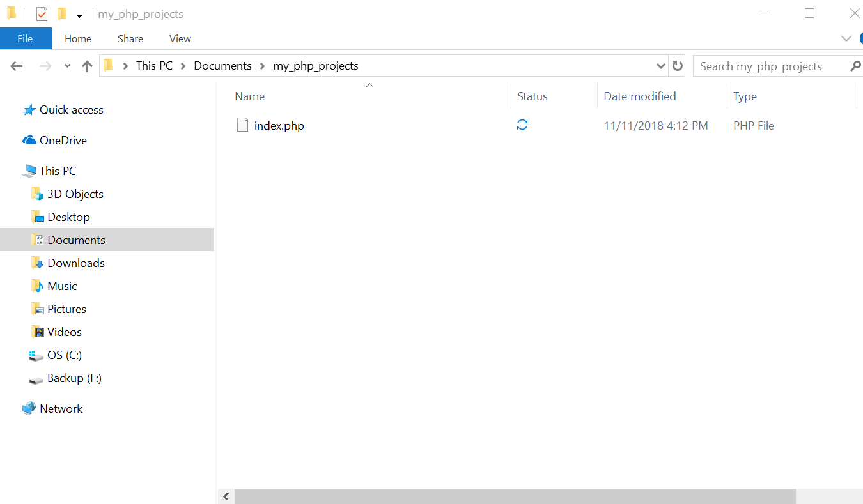Image resolution: width=863 pixels, height=504 pixels.
Task: Open the Pictures folder
Action: (66, 309)
